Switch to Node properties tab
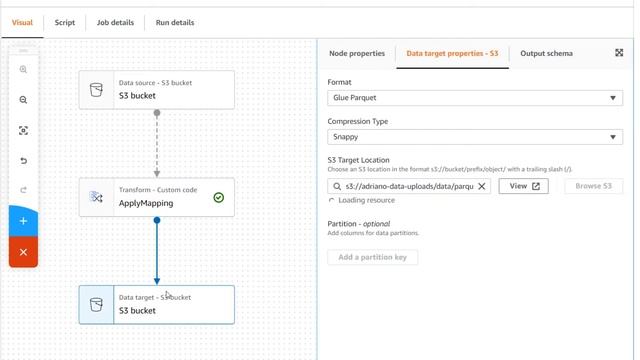 (x=357, y=53)
